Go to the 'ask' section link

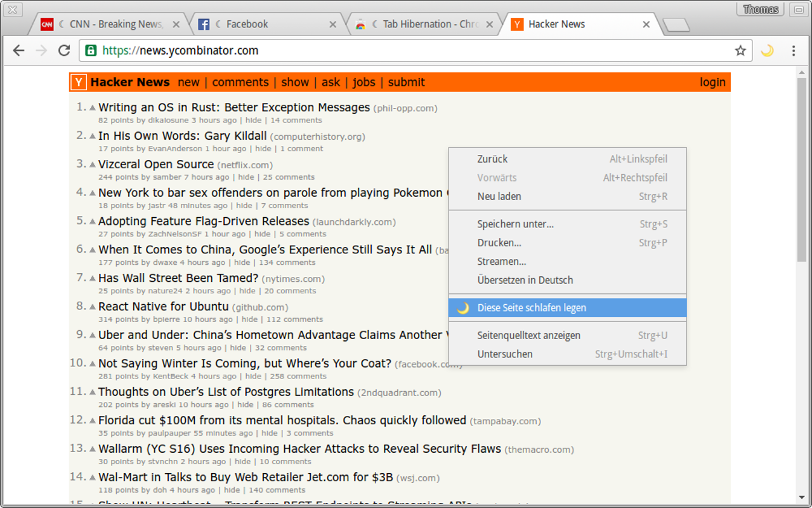331,82
